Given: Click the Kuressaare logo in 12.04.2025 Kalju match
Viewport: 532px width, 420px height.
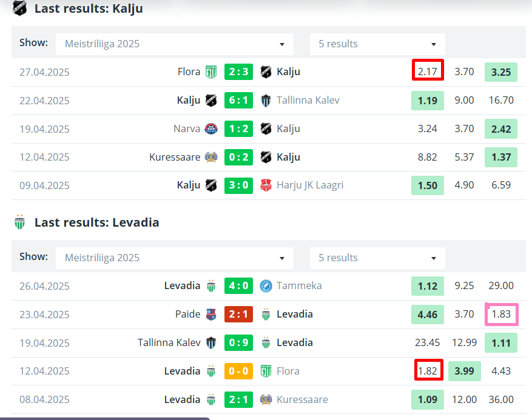Looking at the screenshot, I should tap(211, 157).
